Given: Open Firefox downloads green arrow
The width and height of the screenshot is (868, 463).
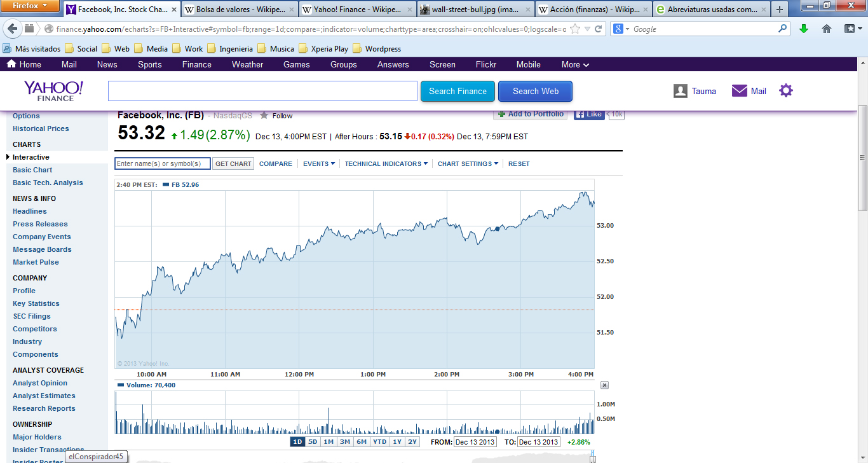Looking at the screenshot, I should tap(804, 29).
